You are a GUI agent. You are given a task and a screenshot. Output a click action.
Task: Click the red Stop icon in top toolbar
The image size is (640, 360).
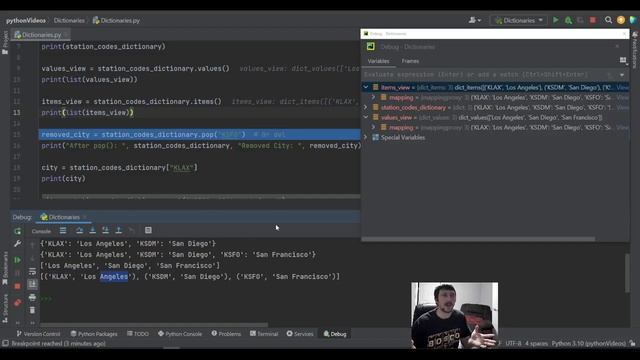tap(593, 20)
